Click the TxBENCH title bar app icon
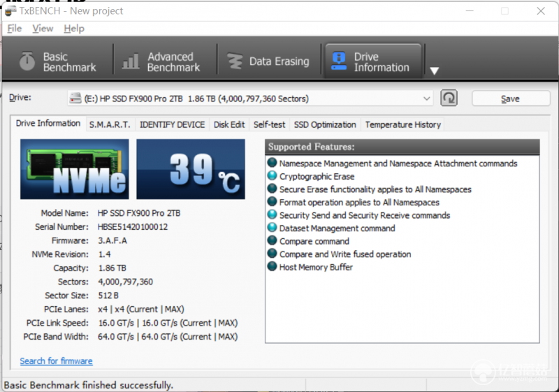The height and width of the screenshot is (392, 559). (x=10, y=10)
